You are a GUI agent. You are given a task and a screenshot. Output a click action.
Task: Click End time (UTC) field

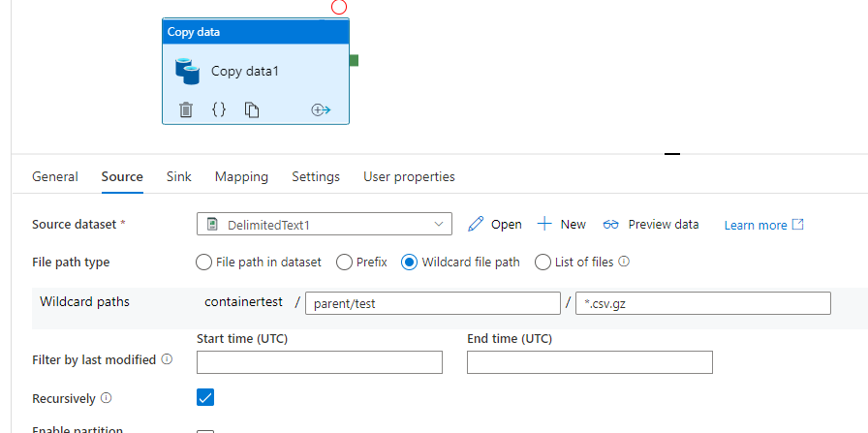pyautogui.click(x=590, y=362)
